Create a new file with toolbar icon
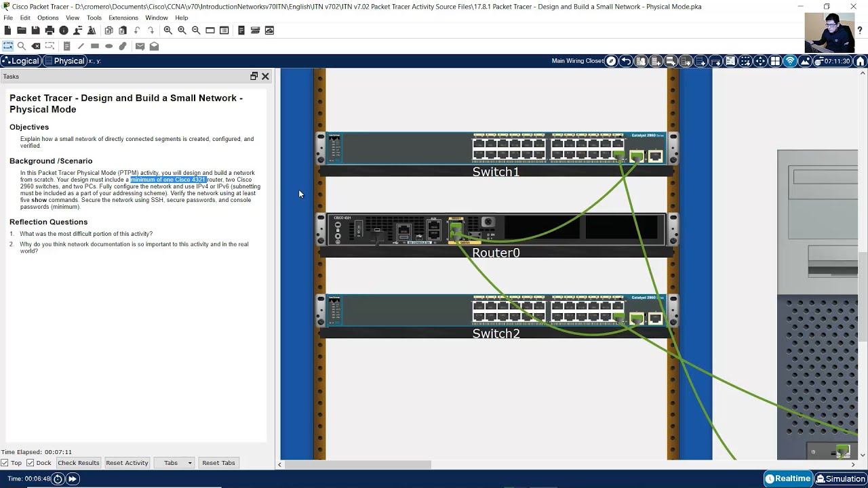This screenshot has height=488, width=868. point(7,30)
